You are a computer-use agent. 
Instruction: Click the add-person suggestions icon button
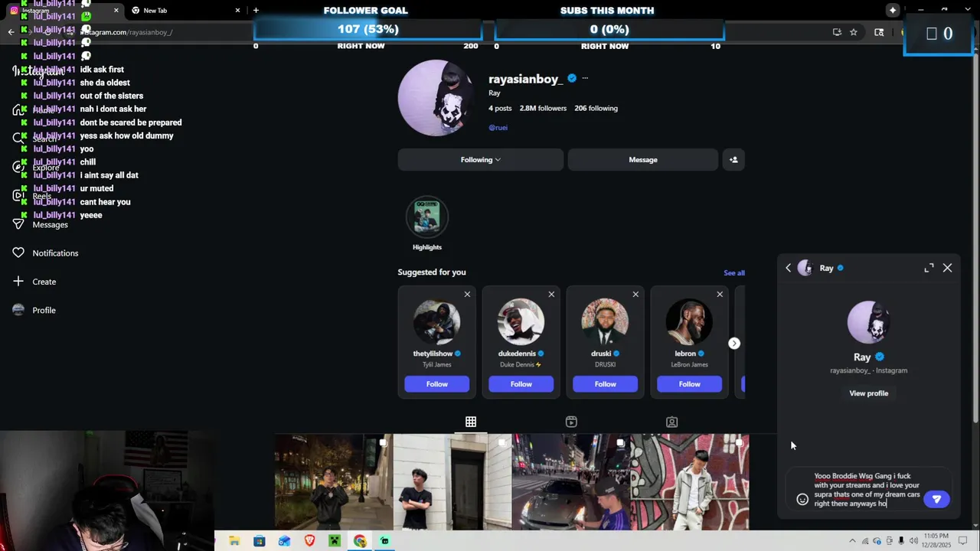(x=733, y=160)
